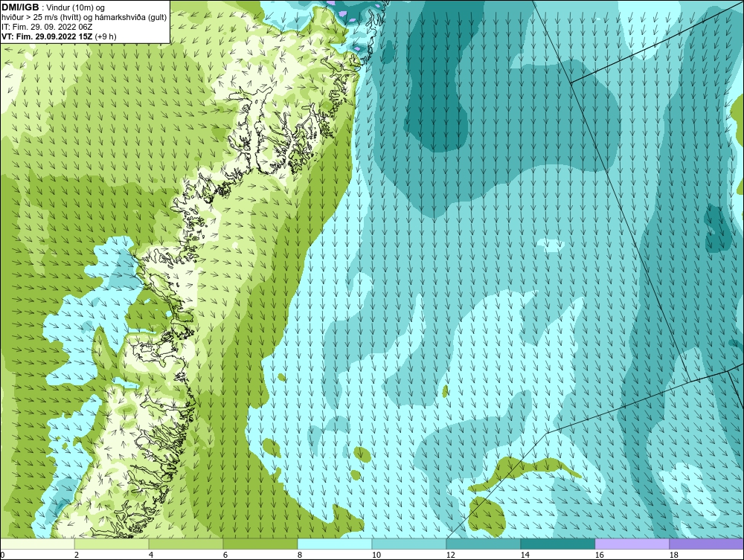Viewport: 744px width, 560px height.
Task: Click the initial time line IT: Fim. 29. 09. 2022 06Z
Action: tap(46, 27)
